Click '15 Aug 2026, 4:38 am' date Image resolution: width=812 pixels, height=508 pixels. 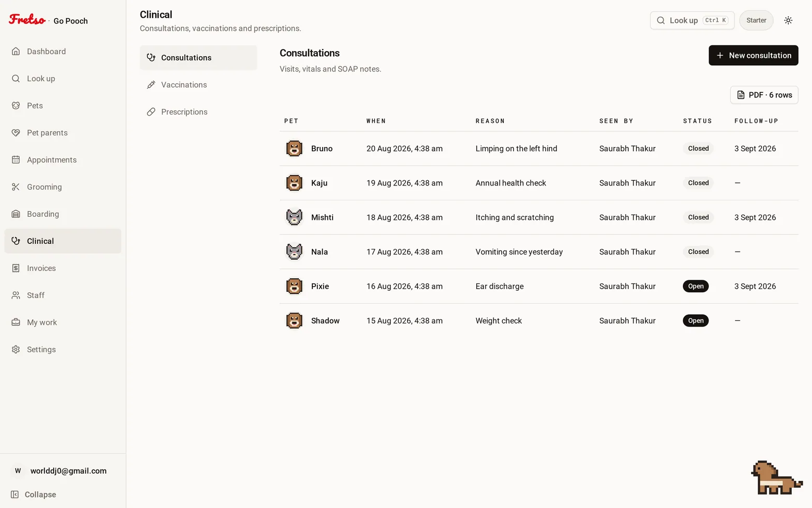404,320
